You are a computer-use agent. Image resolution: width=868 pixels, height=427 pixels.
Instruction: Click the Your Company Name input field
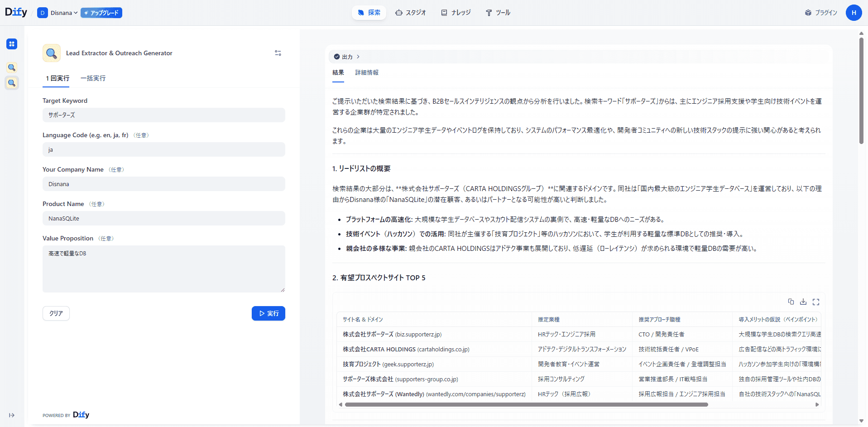(164, 184)
